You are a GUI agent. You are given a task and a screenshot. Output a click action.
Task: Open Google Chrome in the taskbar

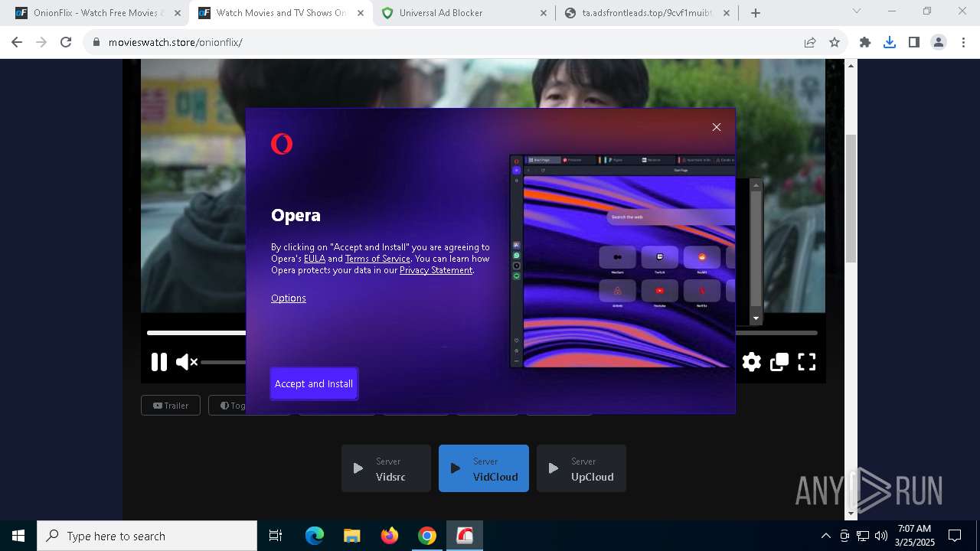[427, 536]
